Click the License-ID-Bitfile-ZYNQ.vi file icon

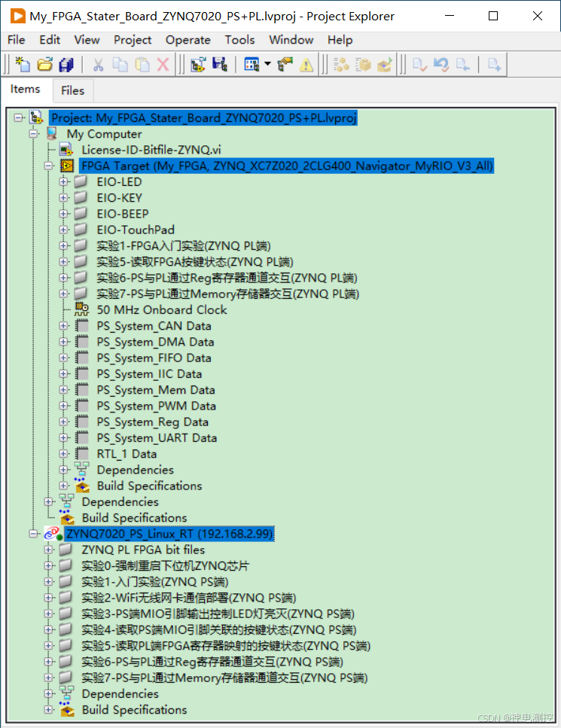66,150
